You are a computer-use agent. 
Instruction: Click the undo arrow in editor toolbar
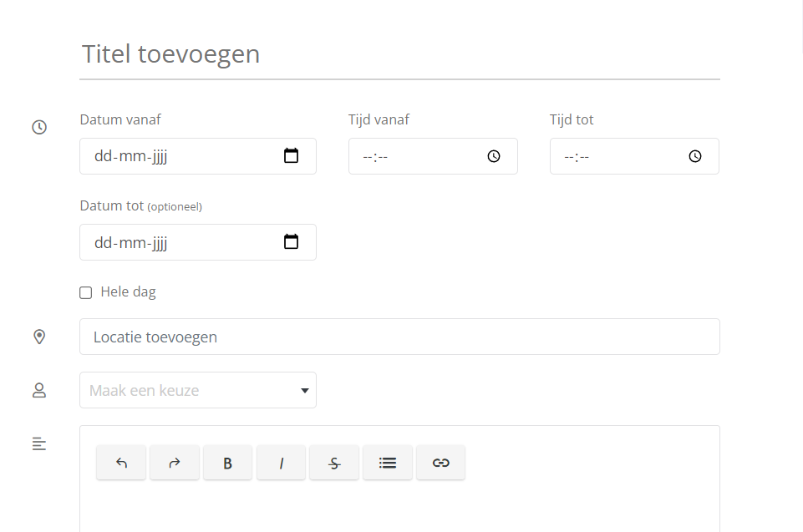[121, 463]
